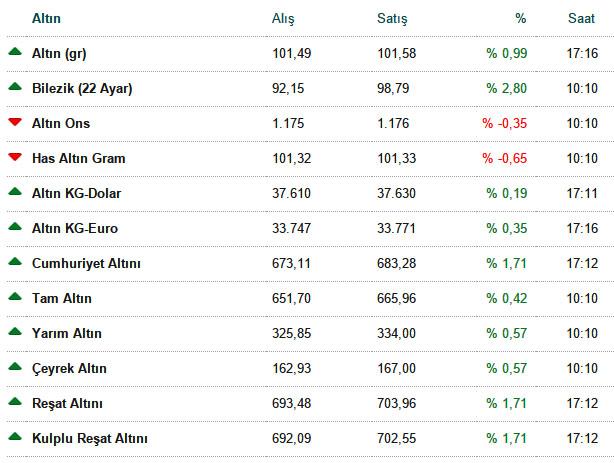Open the Reşat Altını link
Screen dimensions: 614x463
67,403
